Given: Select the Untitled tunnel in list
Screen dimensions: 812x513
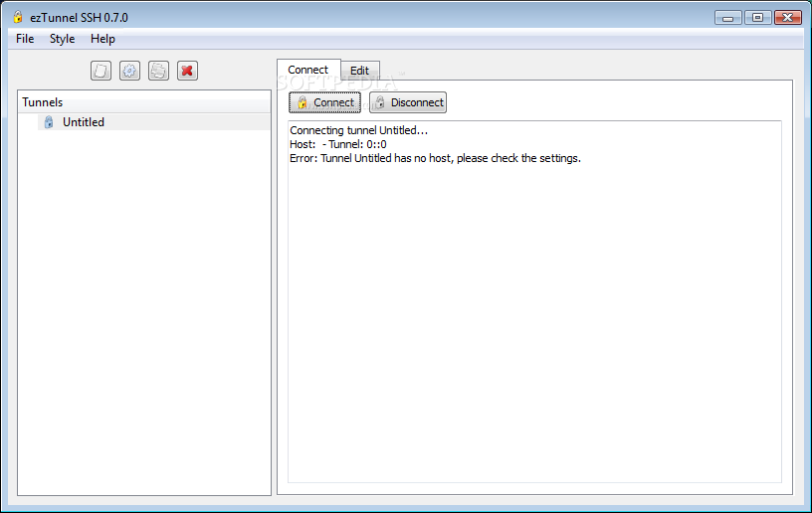Looking at the screenshot, I should point(154,122).
